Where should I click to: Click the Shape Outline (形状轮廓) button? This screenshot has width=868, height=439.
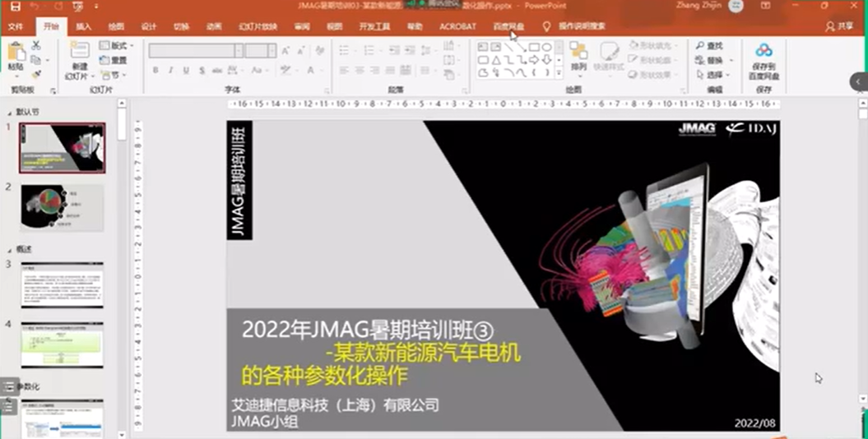point(652,60)
